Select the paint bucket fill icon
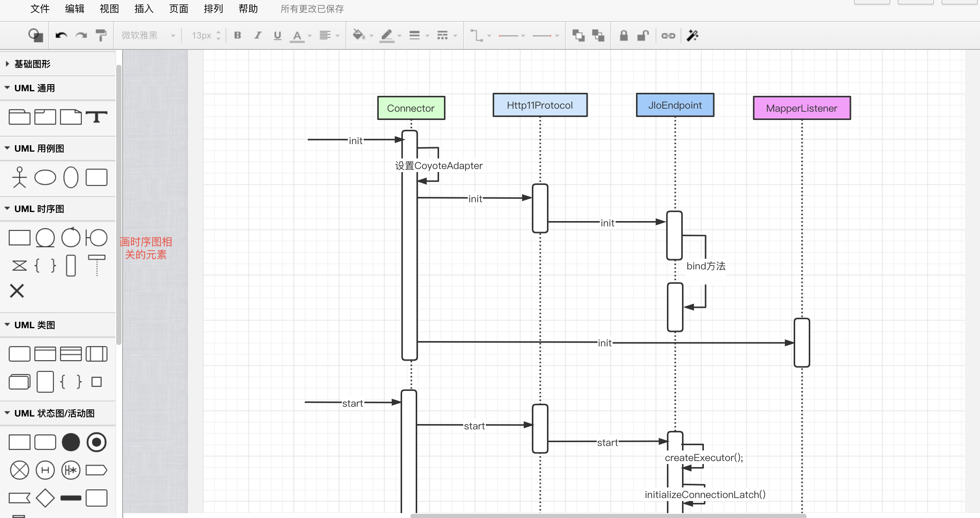The width and height of the screenshot is (980, 518). 359,36
